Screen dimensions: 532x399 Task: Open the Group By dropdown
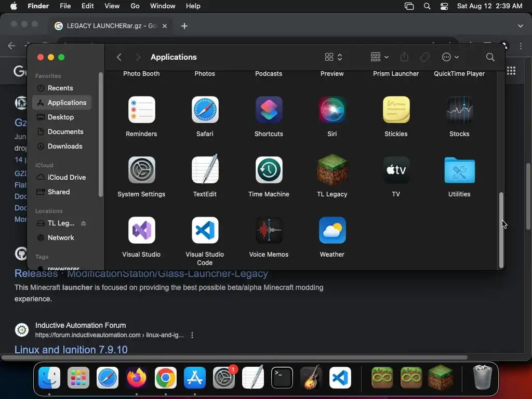[x=379, y=57]
